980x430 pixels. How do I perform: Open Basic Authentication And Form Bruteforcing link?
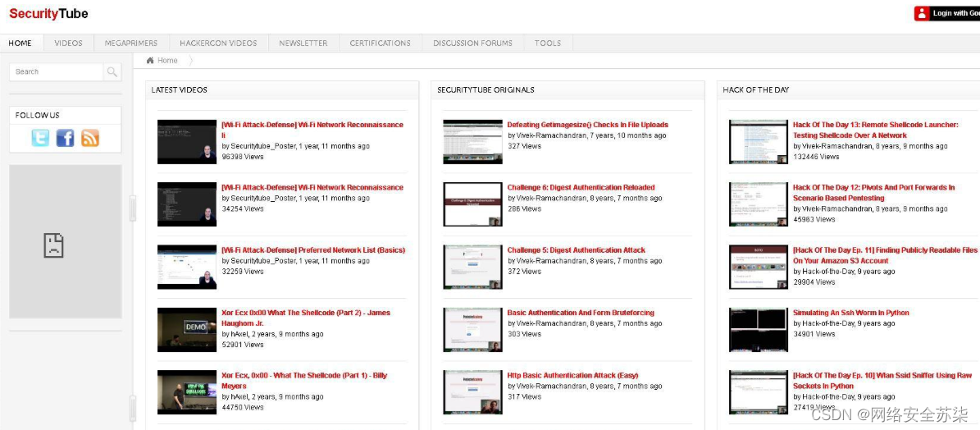(581, 313)
